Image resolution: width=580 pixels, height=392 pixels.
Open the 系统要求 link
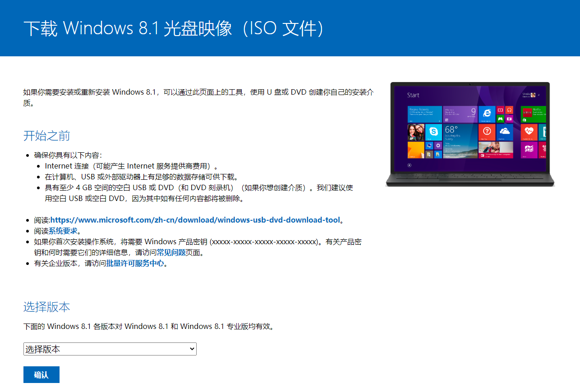(63, 231)
